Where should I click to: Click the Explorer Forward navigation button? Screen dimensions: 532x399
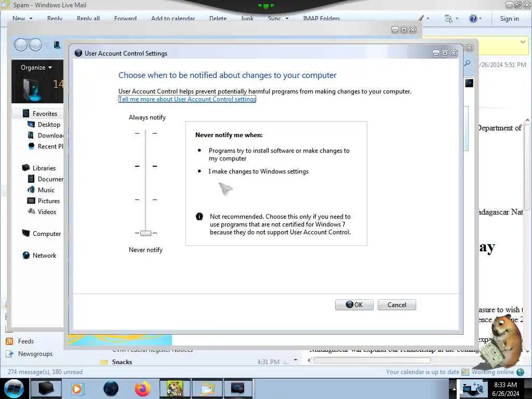[x=35, y=45]
